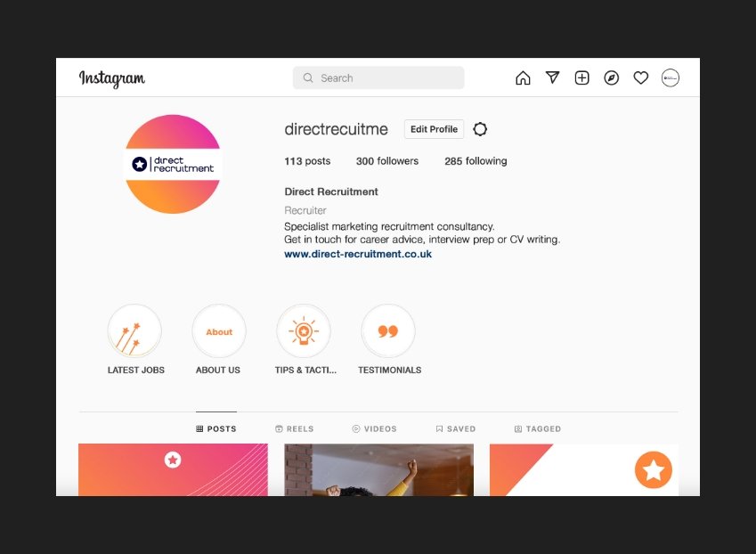Image resolution: width=756 pixels, height=554 pixels.
Task: Click the directrecuitme username
Action: click(x=336, y=129)
